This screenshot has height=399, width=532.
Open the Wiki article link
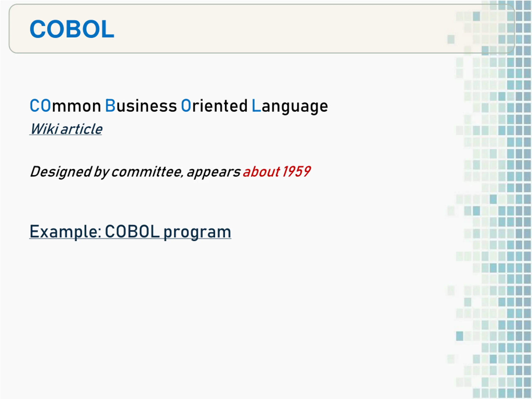click(x=66, y=129)
